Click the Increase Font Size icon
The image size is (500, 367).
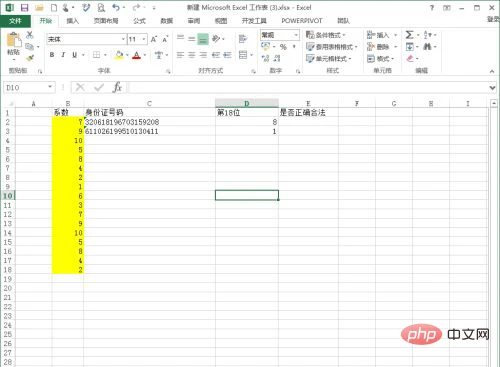pos(154,39)
